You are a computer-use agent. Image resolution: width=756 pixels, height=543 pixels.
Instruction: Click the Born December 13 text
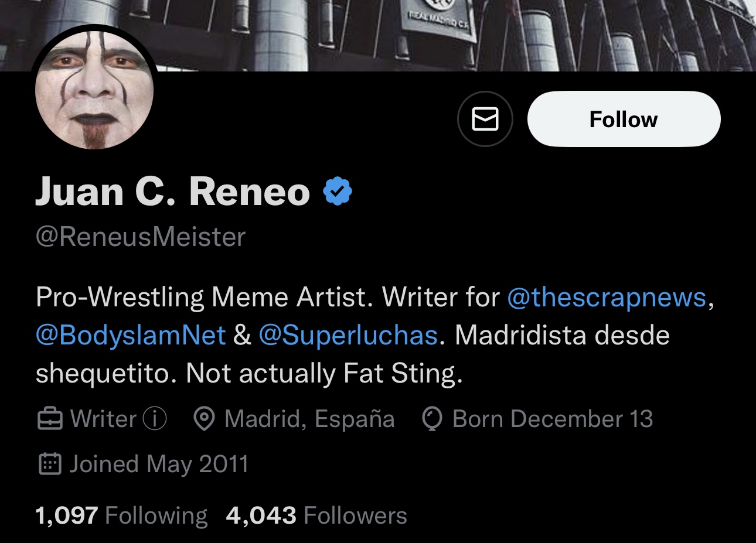tap(552, 419)
